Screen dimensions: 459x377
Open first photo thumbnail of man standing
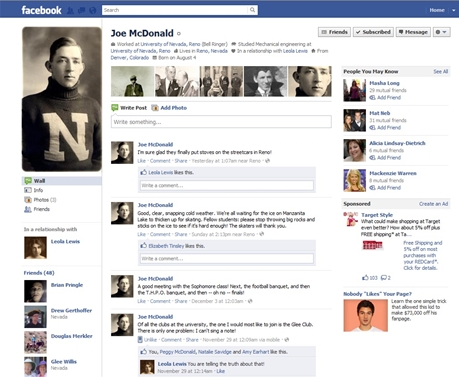[x=132, y=81]
